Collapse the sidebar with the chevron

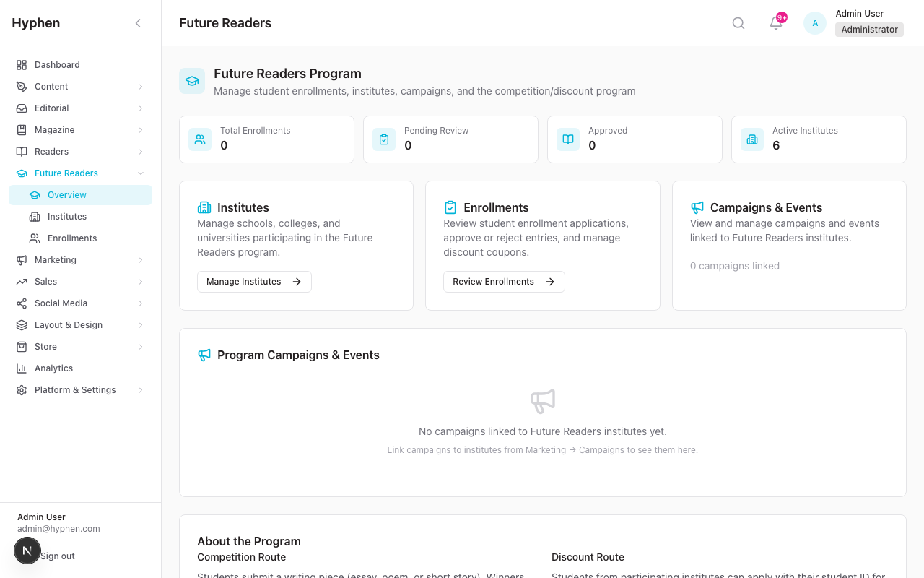point(138,22)
